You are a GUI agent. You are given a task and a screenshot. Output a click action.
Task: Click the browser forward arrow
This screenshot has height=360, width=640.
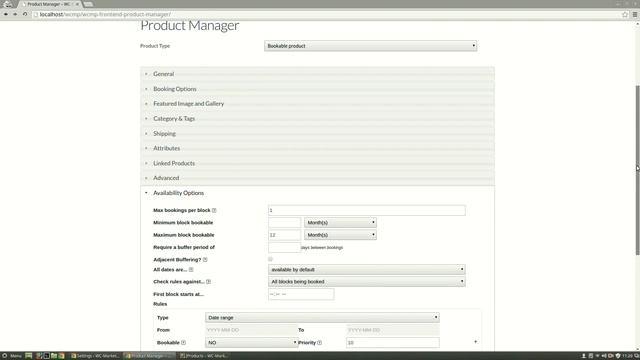point(15,14)
